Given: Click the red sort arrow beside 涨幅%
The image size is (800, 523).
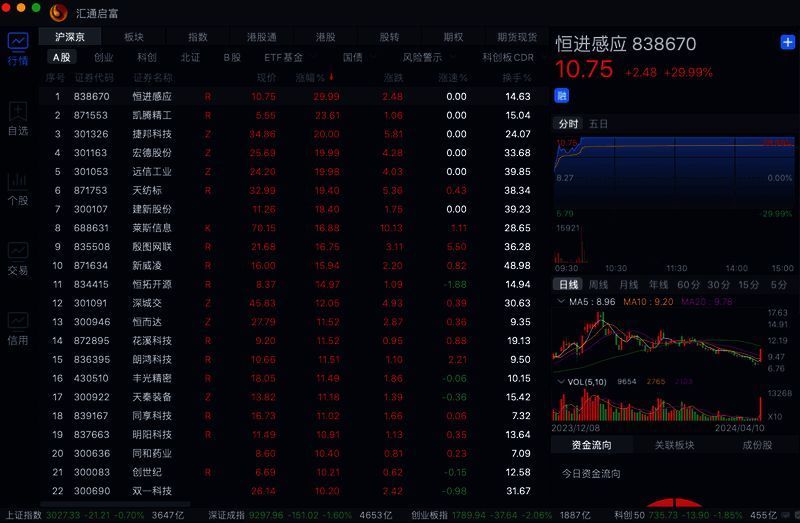Looking at the screenshot, I should [331, 77].
